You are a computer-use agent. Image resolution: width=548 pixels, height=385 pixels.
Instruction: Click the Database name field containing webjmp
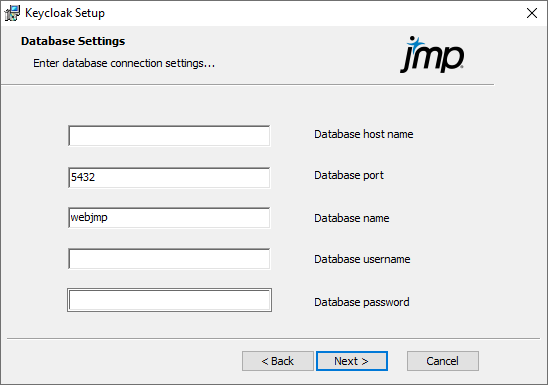(x=169, y=218)
